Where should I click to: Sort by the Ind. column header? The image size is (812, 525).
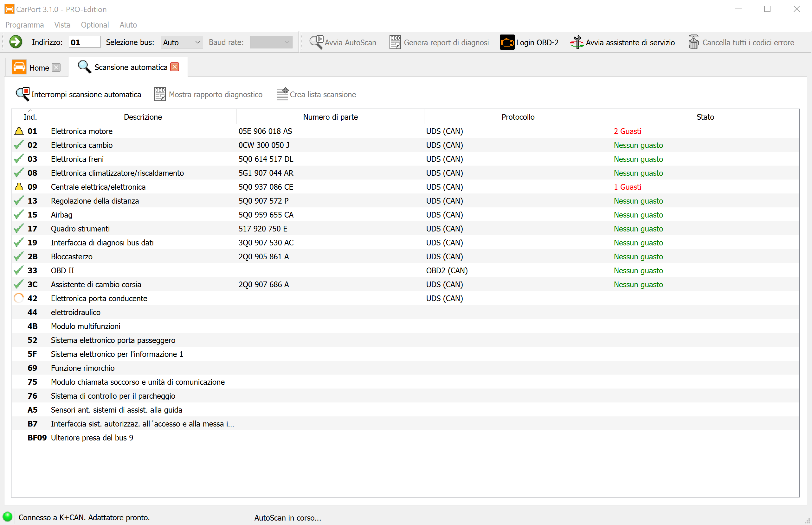click(x=30, y=117)
